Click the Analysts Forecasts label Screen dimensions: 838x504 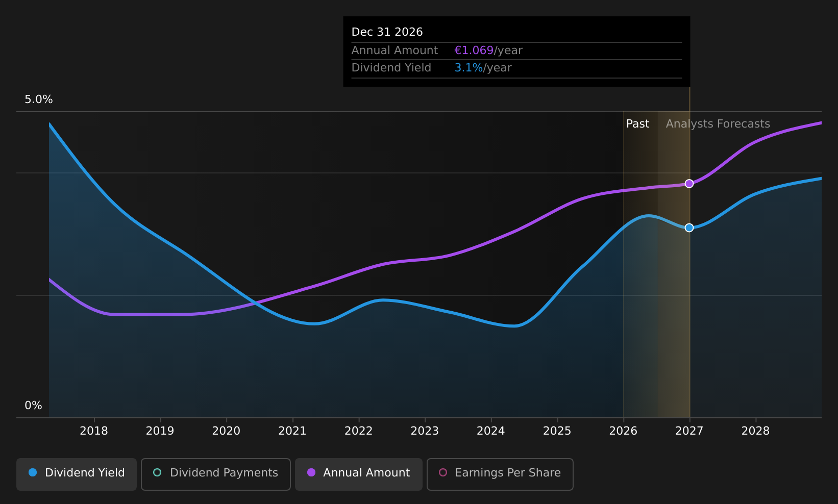718,124
